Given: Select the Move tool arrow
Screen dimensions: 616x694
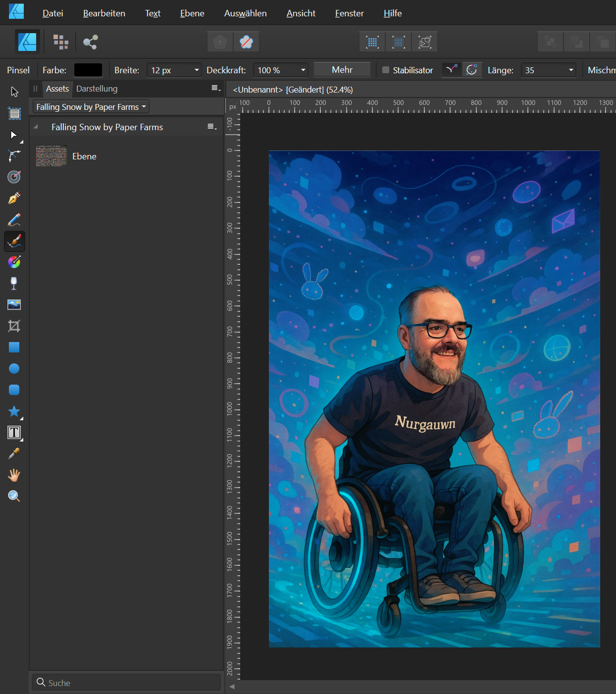Looking at the screenshot, I should (14, 92).
